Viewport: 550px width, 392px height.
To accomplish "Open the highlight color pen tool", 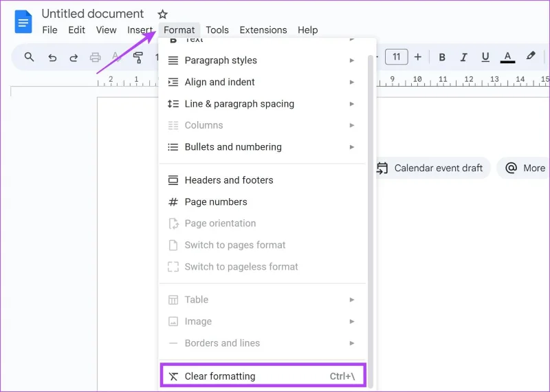I will [x=530, y=56].
